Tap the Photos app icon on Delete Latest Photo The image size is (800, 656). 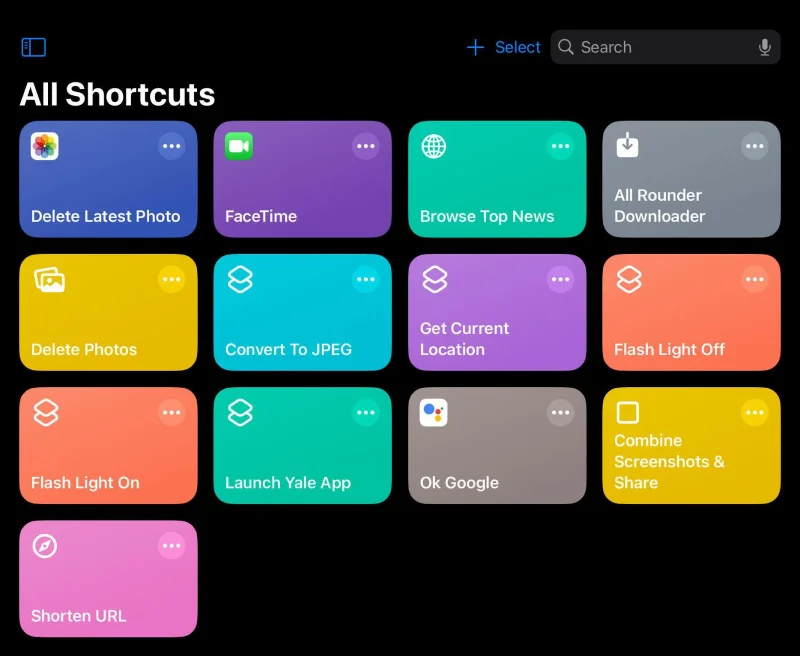44,146
